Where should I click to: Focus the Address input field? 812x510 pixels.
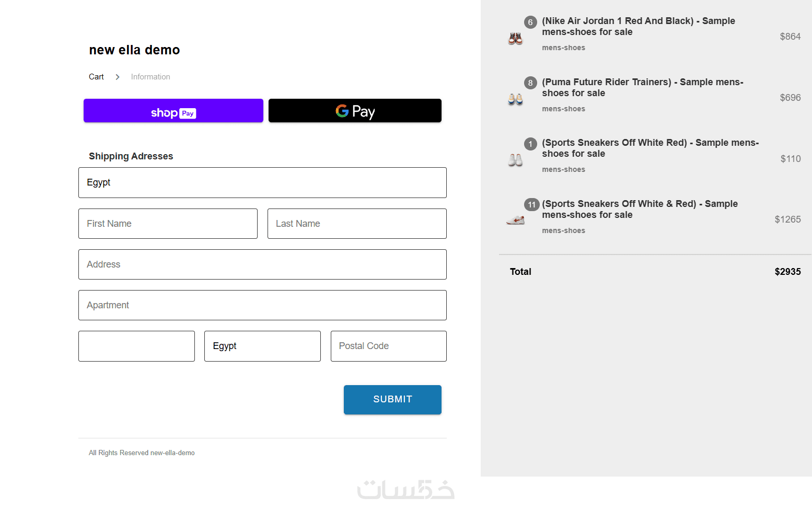click(x=262, y=264)
